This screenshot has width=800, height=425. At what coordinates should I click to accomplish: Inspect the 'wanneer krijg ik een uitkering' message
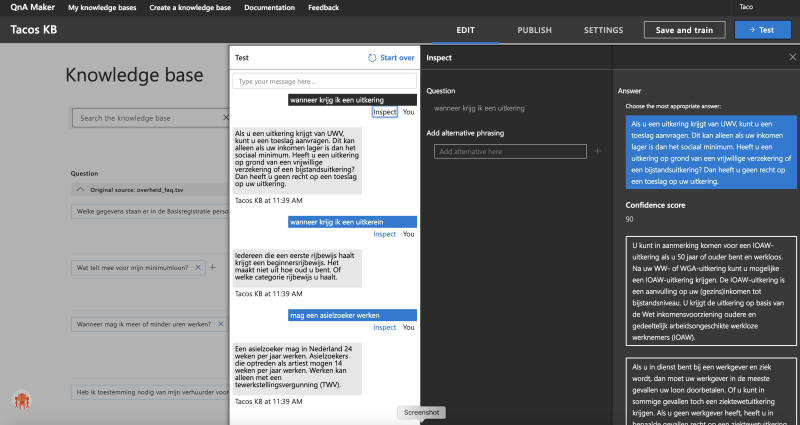coord(385,112)
